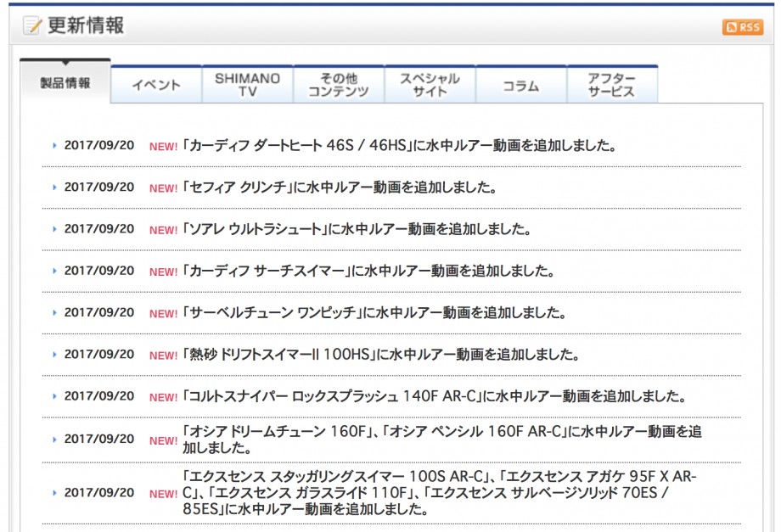Image resolution: width=781 pixels, height=532 pixels.
Task: Click the arrow bullet beside サーベルチューン ワンピッチ row
Action: pyautogui.click(x=54, y=312)
